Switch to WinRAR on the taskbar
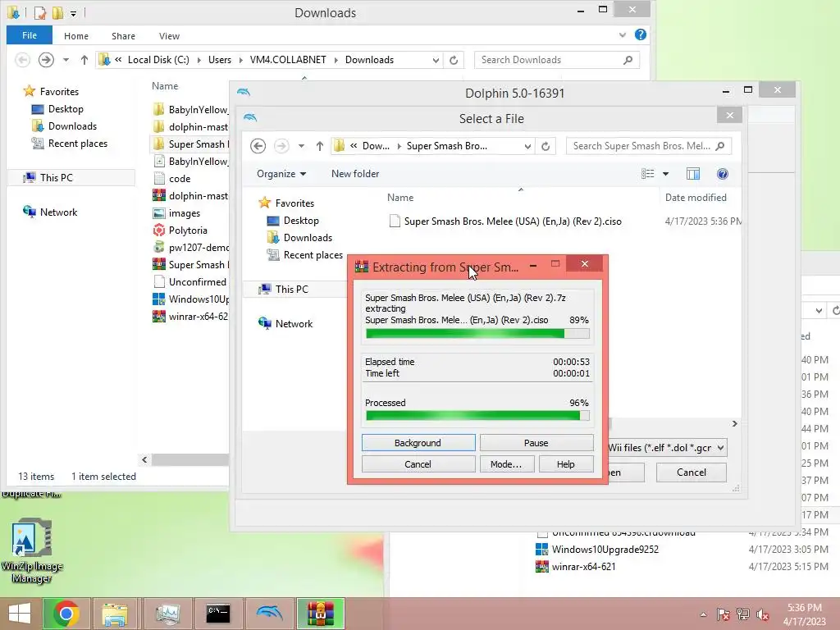 pyautogui.click(x=321, y=614)
